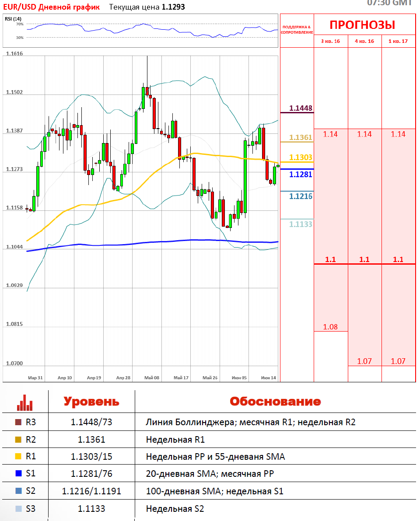Click 'Недельная R1' rationale text
Image resolution: width=420 pixels, height=521 pixels.
click(x=175, y=440)
